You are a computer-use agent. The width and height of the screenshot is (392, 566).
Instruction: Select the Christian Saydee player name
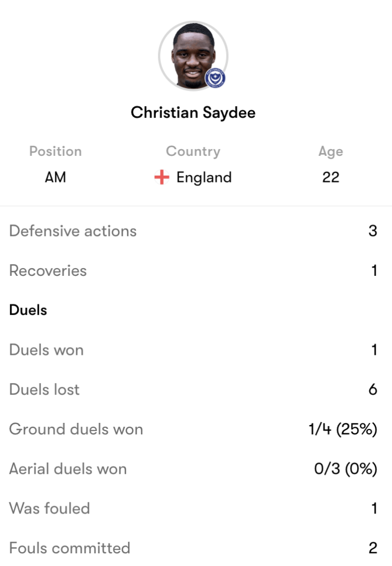(193, 113)
